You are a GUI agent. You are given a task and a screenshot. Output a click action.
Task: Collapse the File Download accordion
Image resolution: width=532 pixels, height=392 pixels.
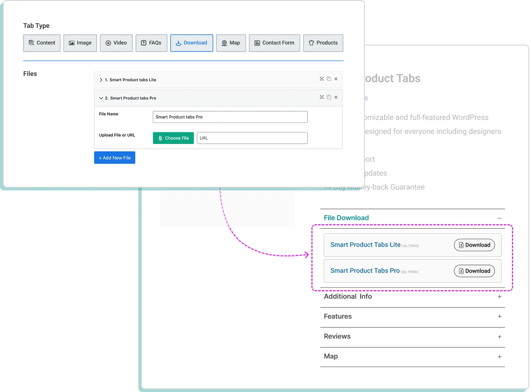tap(500, 218)
